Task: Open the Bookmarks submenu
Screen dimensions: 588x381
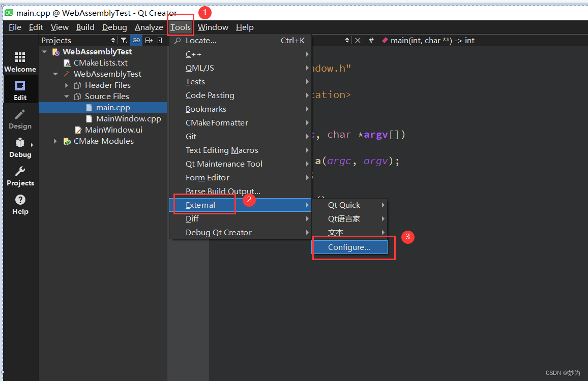Action: [240, 109]
